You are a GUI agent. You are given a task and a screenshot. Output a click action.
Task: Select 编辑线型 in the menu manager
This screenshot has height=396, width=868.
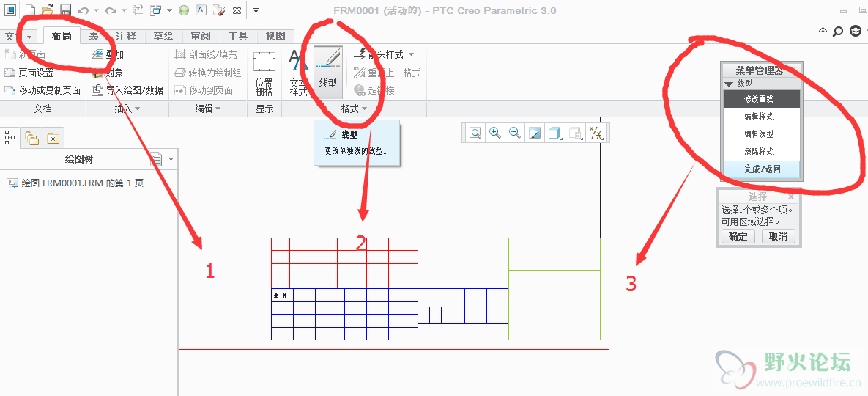tap(762, 133)
